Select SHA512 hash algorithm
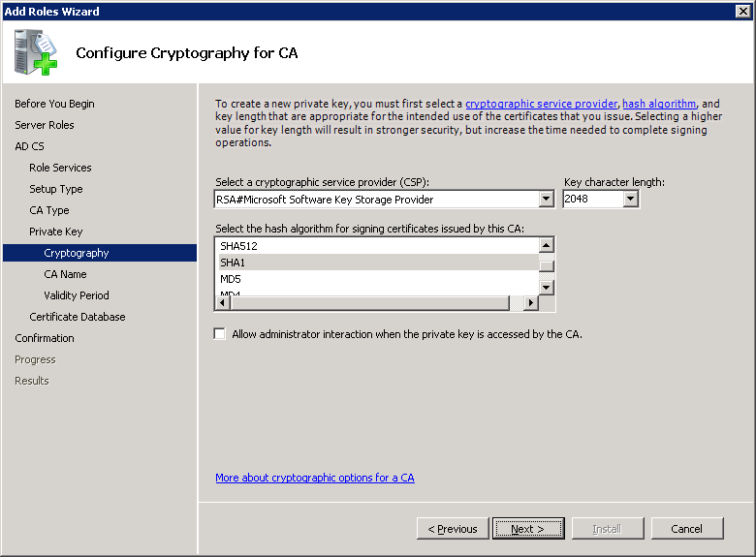The width and height of the screenshot is (756, 557). 378,246
